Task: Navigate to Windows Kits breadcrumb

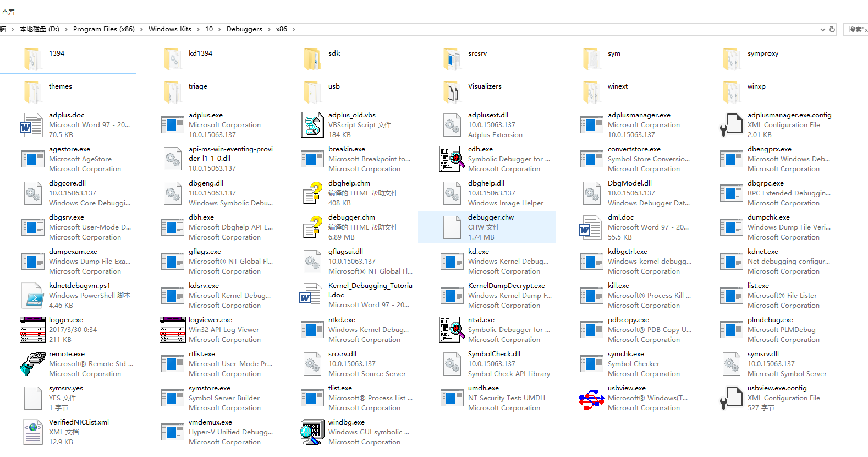Action: [x=170, y=29]
